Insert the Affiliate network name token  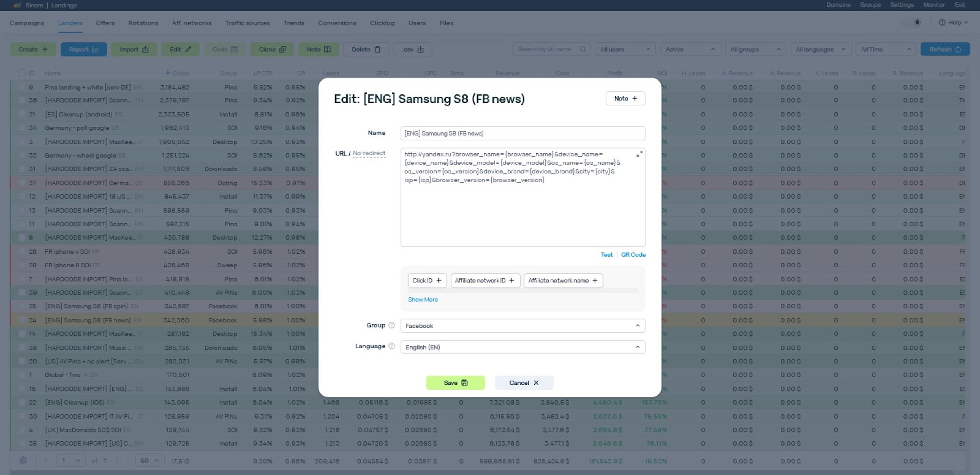coord(563,280)
